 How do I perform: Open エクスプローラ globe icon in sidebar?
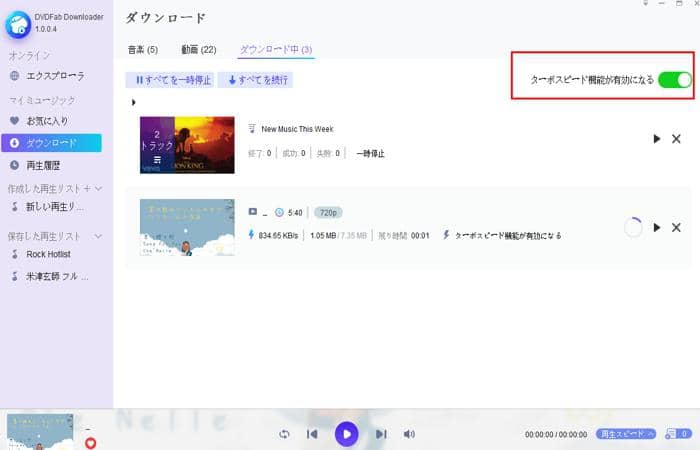click(x=14, y=76)
